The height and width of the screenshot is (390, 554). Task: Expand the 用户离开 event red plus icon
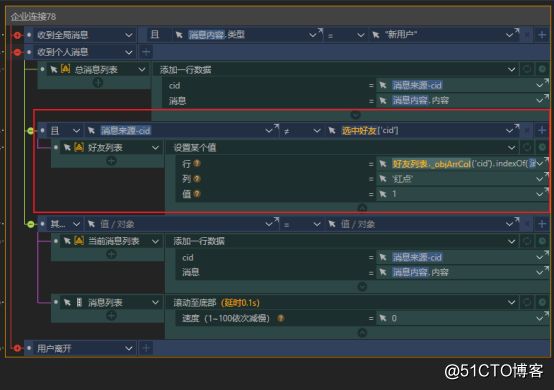pyautogui.click(x=17, y=348)
